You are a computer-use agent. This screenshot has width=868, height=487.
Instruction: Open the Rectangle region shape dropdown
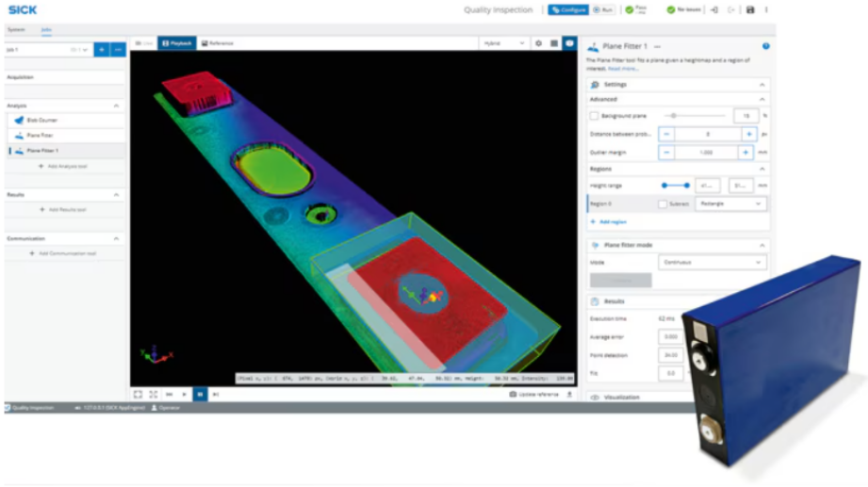point(731,203)
